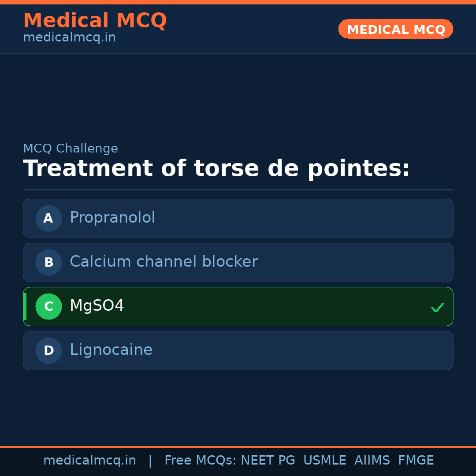Click the MCQ Challenge label

point(71,149)
